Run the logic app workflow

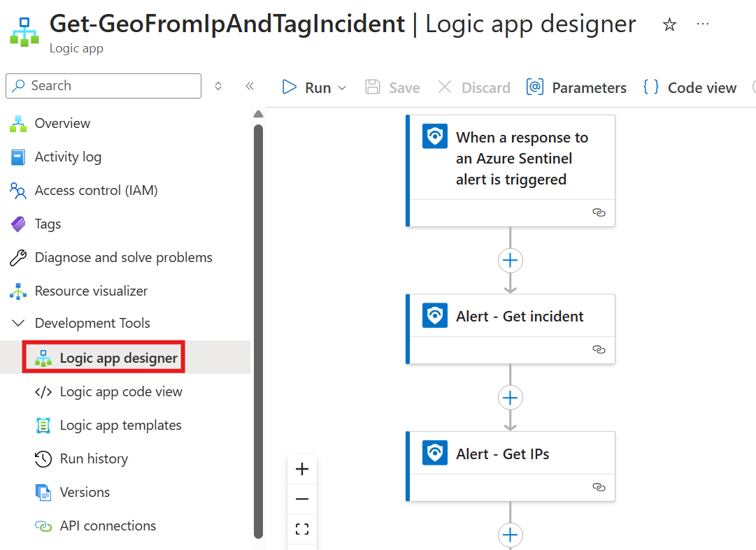tap(306, 87)
